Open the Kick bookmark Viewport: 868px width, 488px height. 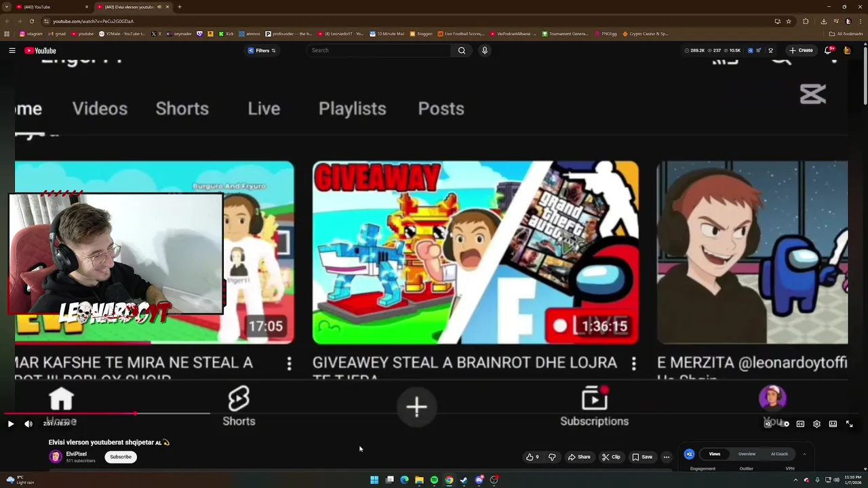pos(226,34)
